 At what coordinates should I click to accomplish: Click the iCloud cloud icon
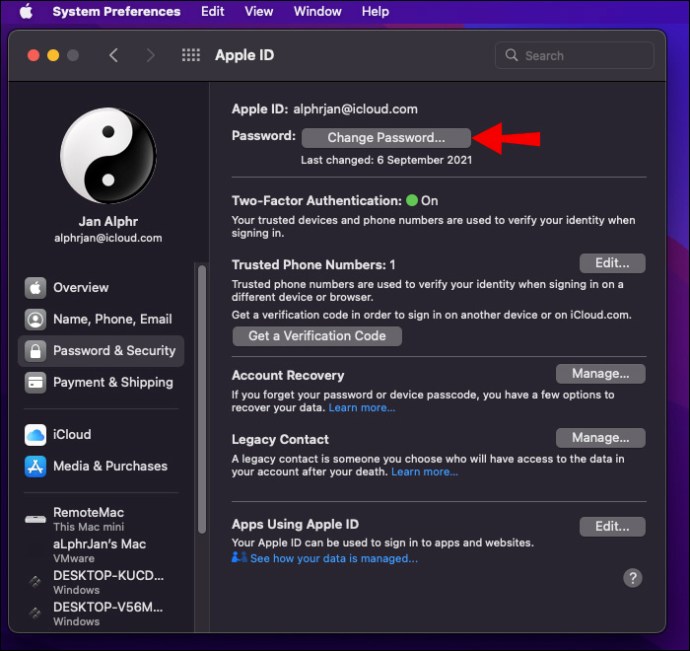pos(36,435)
